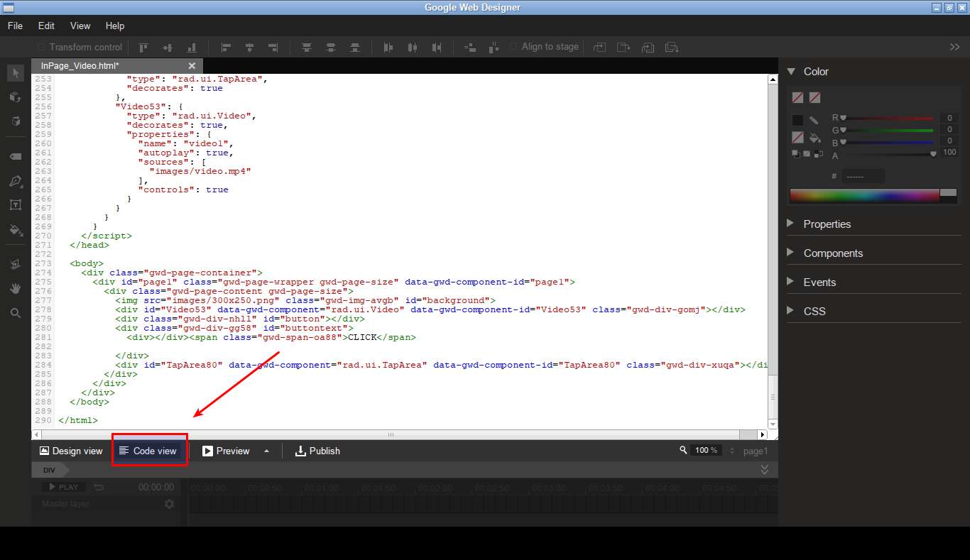Click the DIV breadcrumb element tag
The width and height of the screenshot is (970, 560).
(x=49, y=471)
